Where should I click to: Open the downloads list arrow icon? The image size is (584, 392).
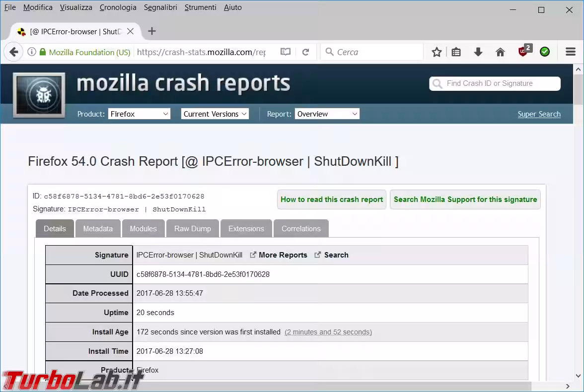point(478,52)
